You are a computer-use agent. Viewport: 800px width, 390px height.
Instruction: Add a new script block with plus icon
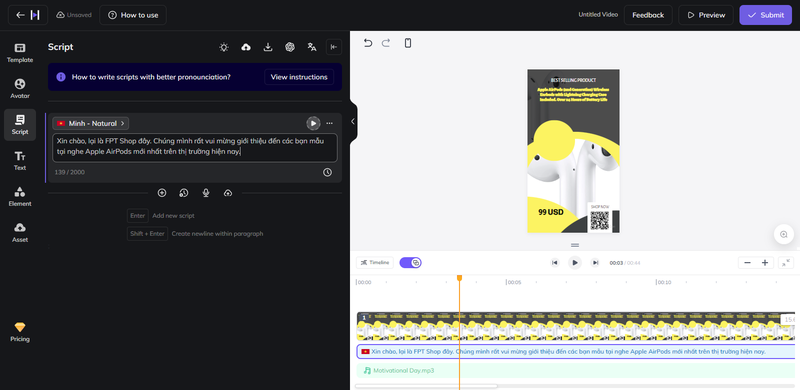[x=162, y=193]
